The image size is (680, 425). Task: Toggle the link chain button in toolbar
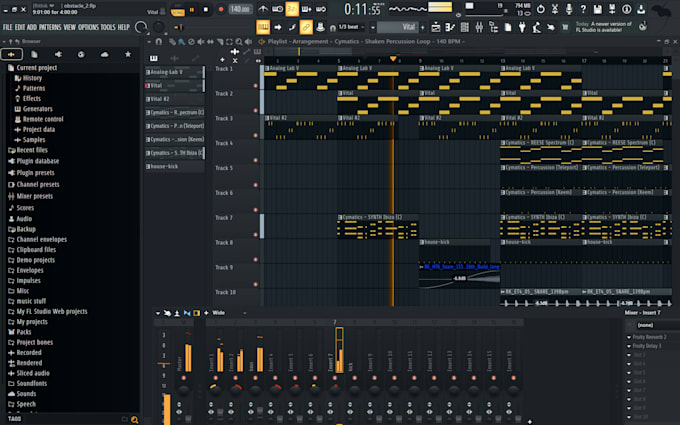click(x=306, y=27)
